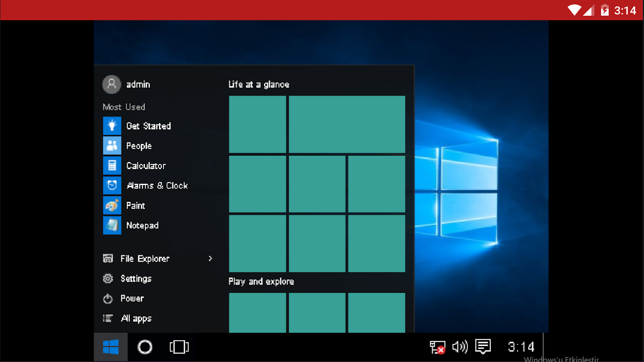Click the "Play and explore" group heading
This screenshot has height=362, width=644.
tap(261, 281)
